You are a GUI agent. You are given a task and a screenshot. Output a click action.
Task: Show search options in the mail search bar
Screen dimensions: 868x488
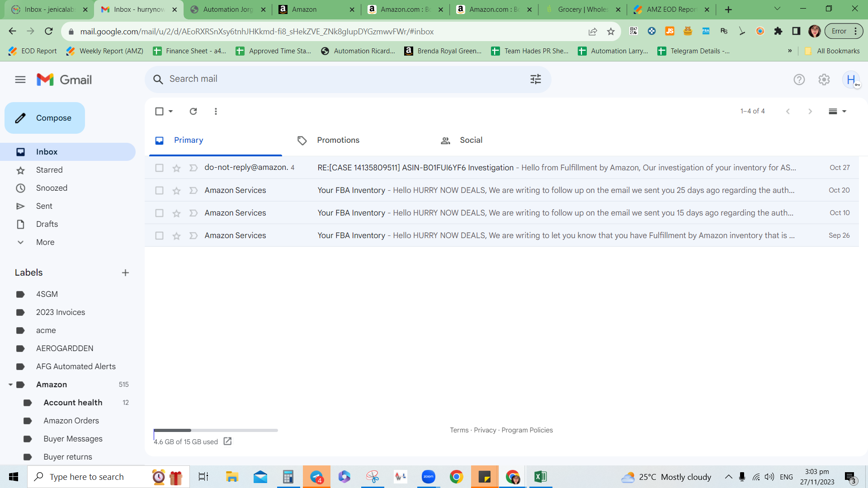tap(536, 79)
